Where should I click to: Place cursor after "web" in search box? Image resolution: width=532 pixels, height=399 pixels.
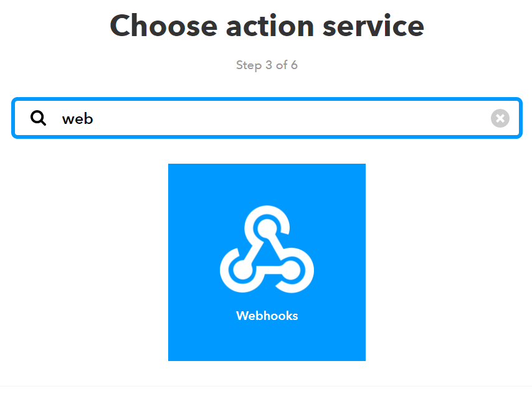94,119
